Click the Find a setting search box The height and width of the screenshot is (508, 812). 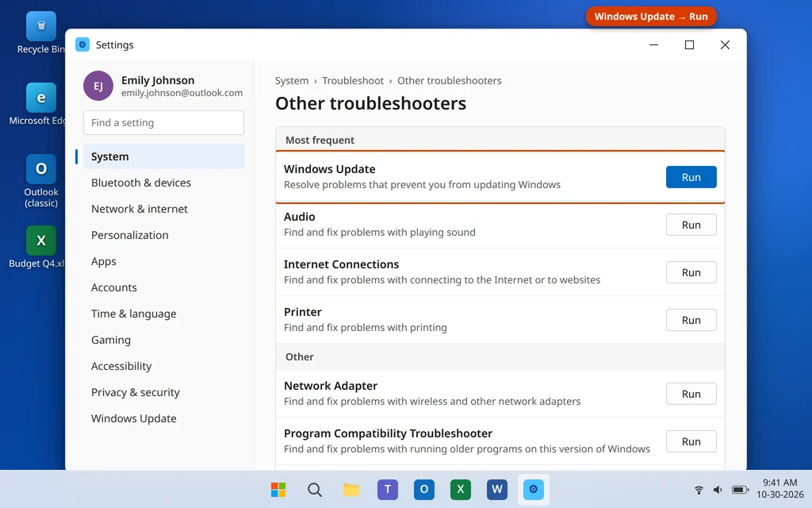pyautogui.click(x=163, y=123)
